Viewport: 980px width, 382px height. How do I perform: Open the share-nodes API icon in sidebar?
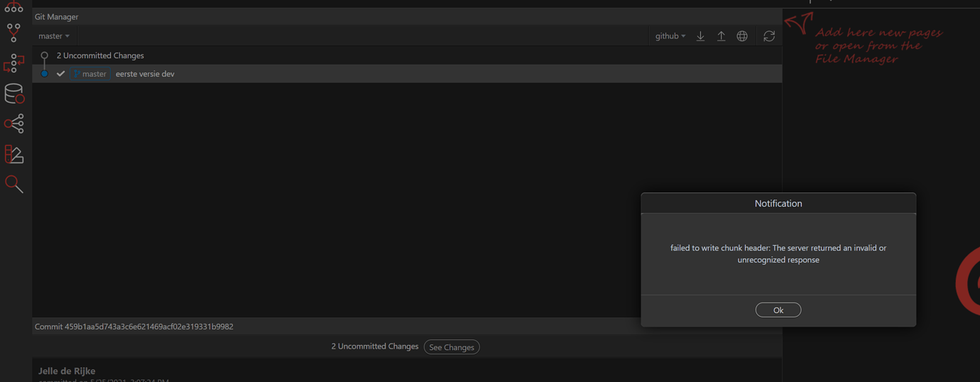pyautogui.click(x=13, y=124)
